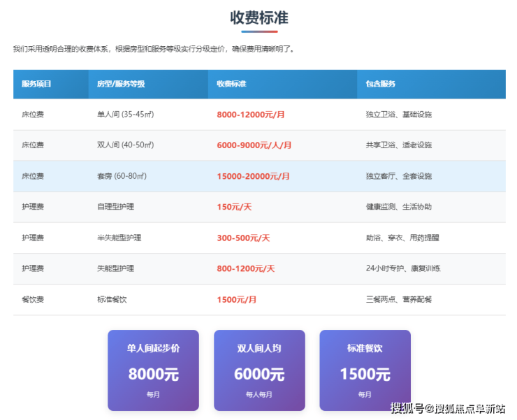
Task: Click the 6000-9000元/人/月 price
Action: [x=254, y=145]
